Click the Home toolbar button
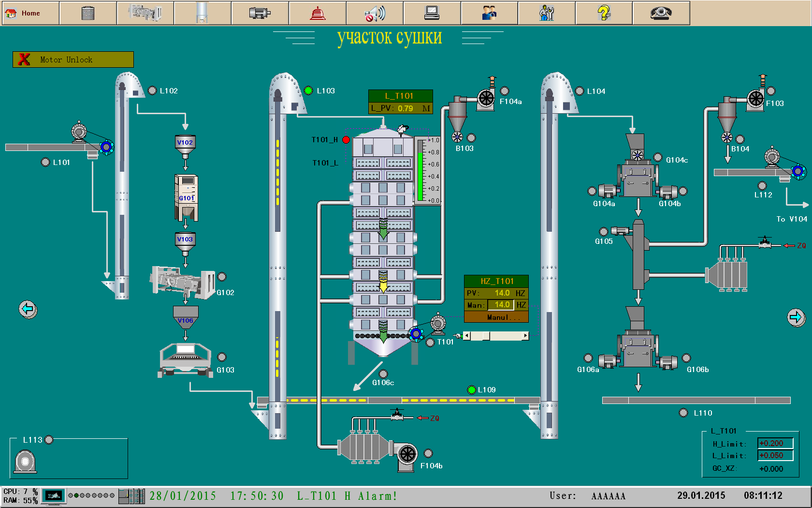Screen dimensions: 812x508 30,13
